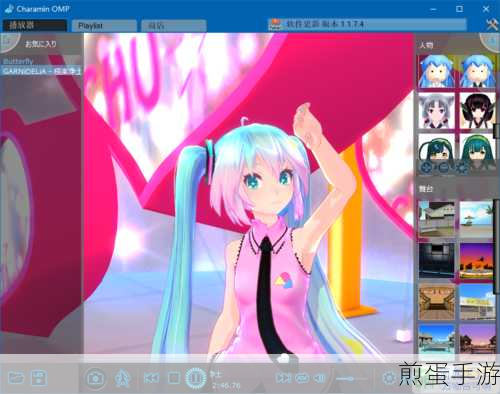Screen dimensions: 500x394
Task: Skip to the next track
Action: tap(283, 378)
